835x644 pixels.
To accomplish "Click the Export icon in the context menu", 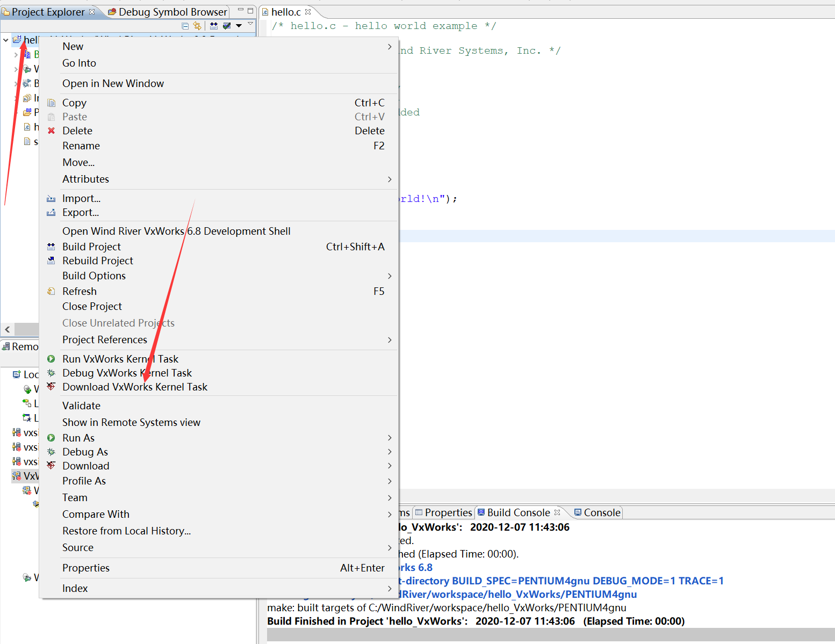I will 51,213.
